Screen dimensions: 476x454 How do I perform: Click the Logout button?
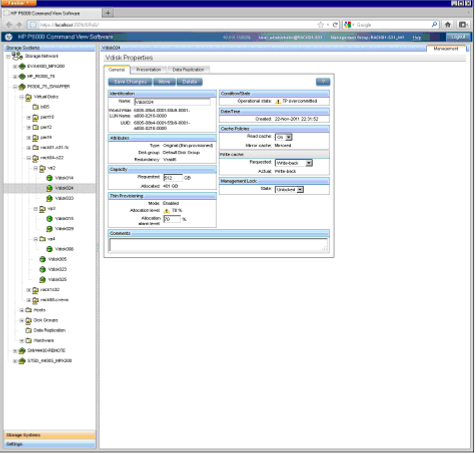(459, 37)
